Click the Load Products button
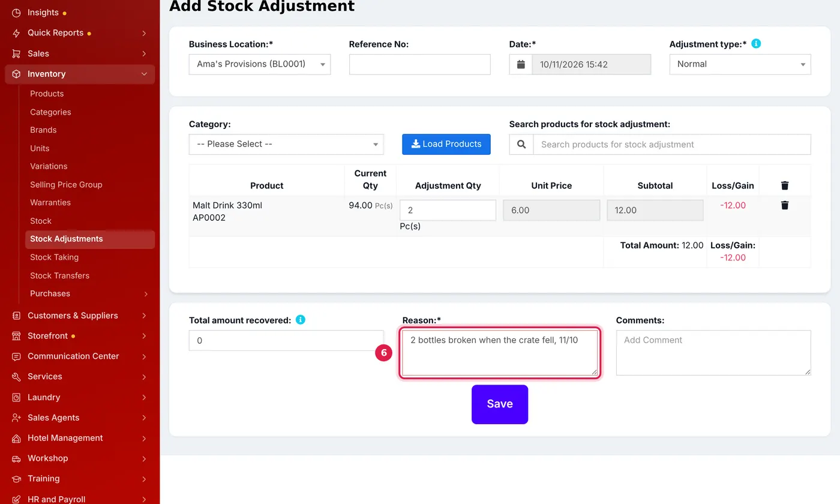Viewport: 840px width, 504px height. click(446, 144)
